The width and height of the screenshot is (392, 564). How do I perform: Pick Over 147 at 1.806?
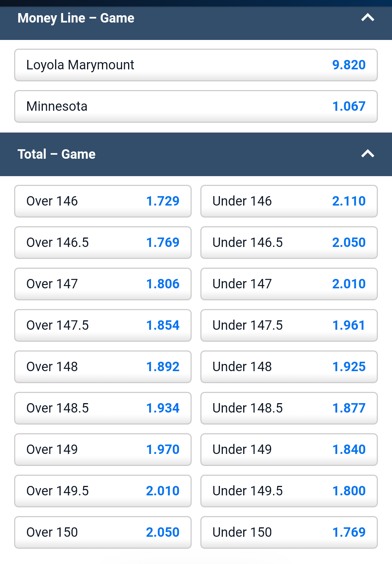pos(103,284)
